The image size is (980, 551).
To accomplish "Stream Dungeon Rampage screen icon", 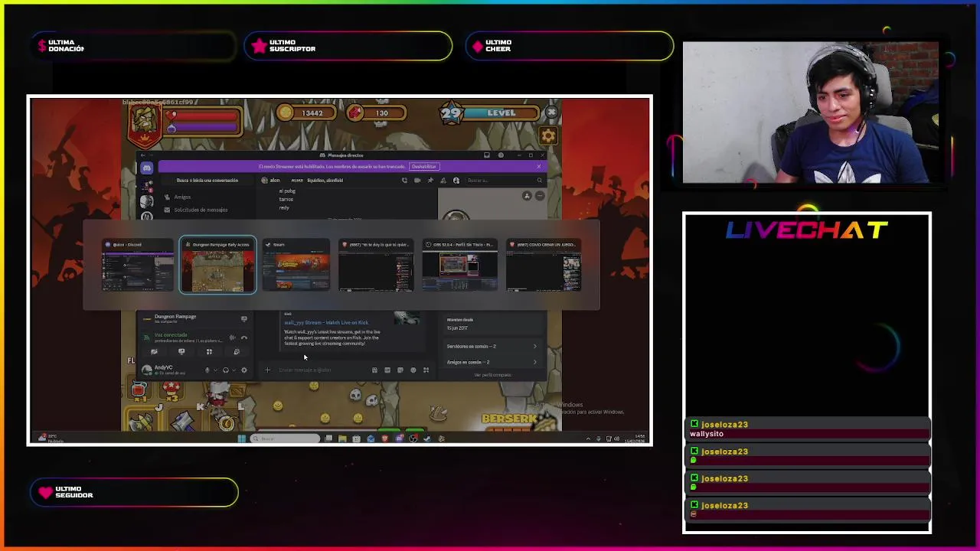I will pyautogui.click(x=244, y=318).
